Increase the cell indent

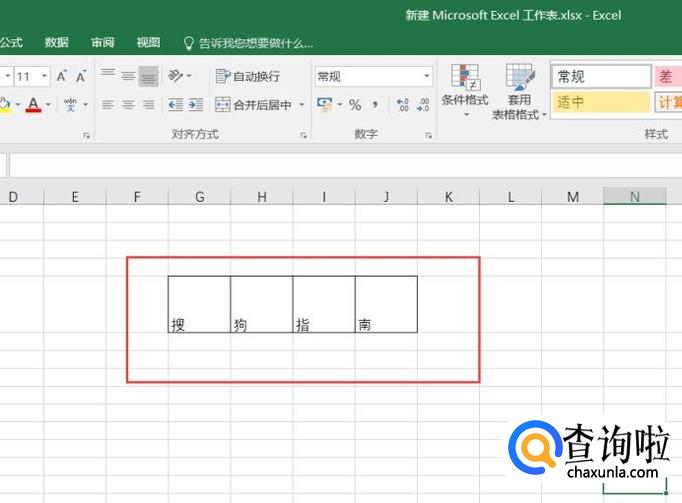[x=196, y=105]
